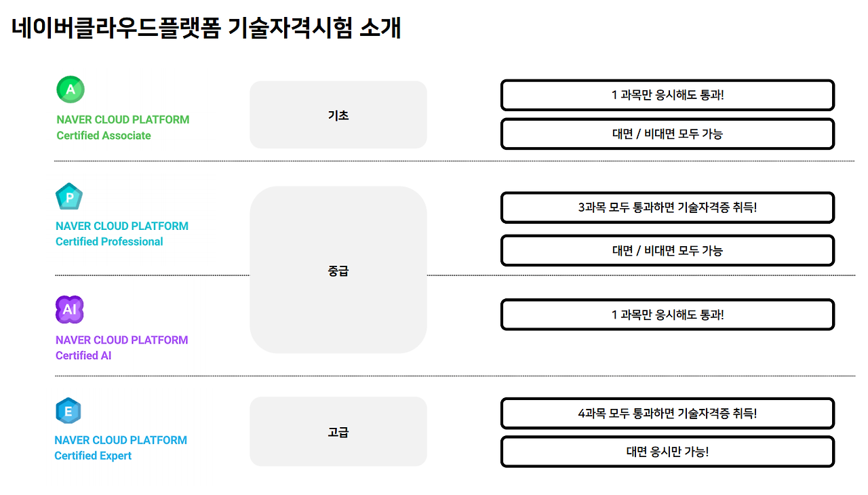The height and width of the screenshot is (495, 868).
Task: Click Professional's '대면 / 비대면 모두 가능' box
Action: pyautogui.click(x=667, y=250)
